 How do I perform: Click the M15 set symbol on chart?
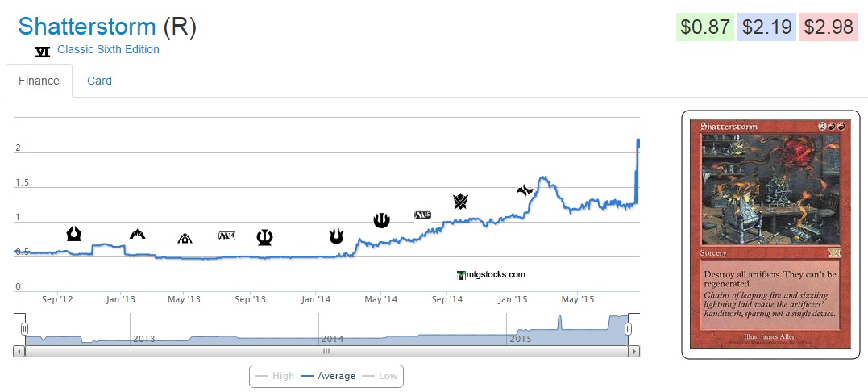click(x=422, y=215)
